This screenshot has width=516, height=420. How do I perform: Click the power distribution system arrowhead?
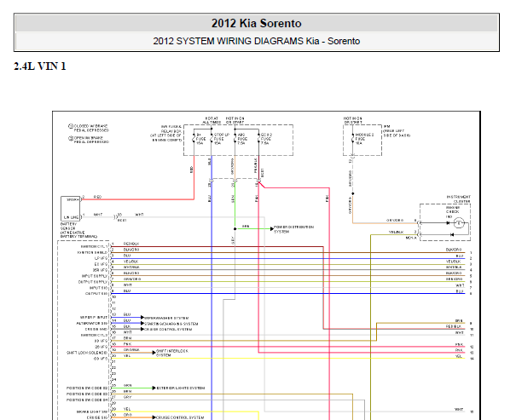[272, 228]
